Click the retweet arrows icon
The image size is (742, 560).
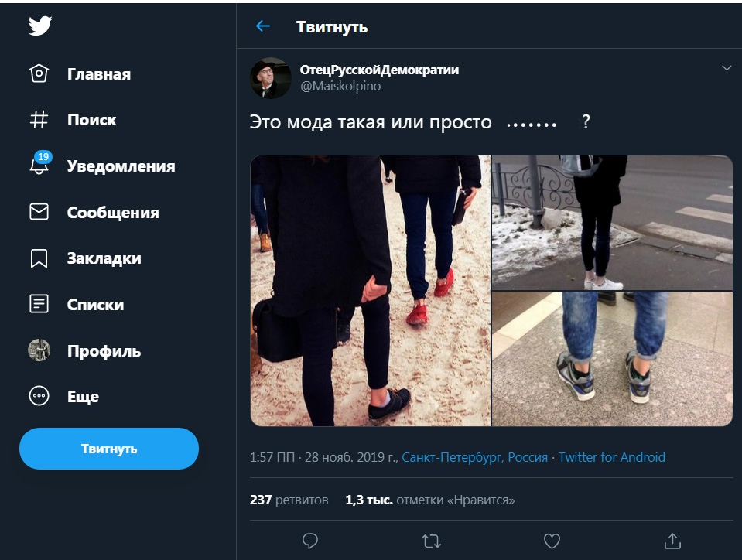(430, 540)
